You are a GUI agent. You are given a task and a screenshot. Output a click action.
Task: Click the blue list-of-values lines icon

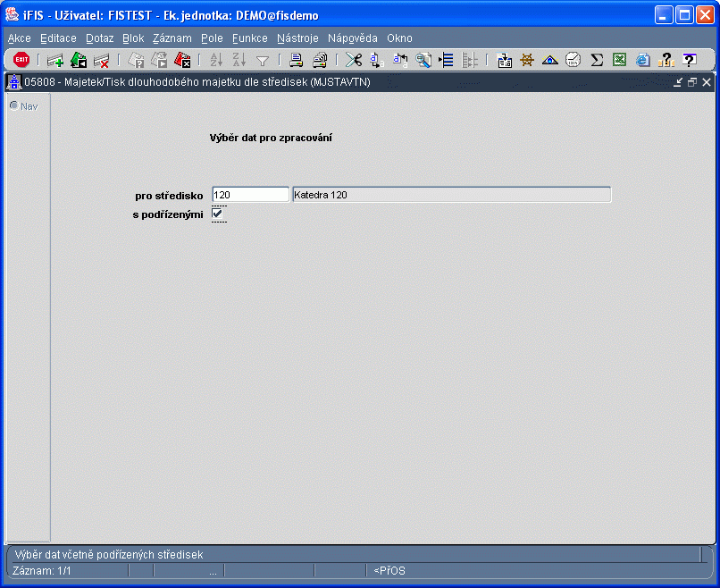click(x=446, y=60)
